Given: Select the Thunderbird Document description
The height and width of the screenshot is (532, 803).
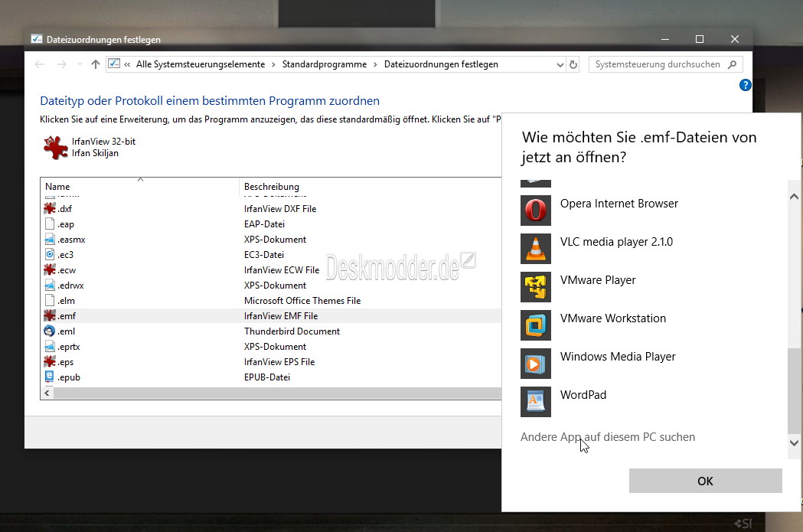Looking at the screenshot, I should coord(292,331).
